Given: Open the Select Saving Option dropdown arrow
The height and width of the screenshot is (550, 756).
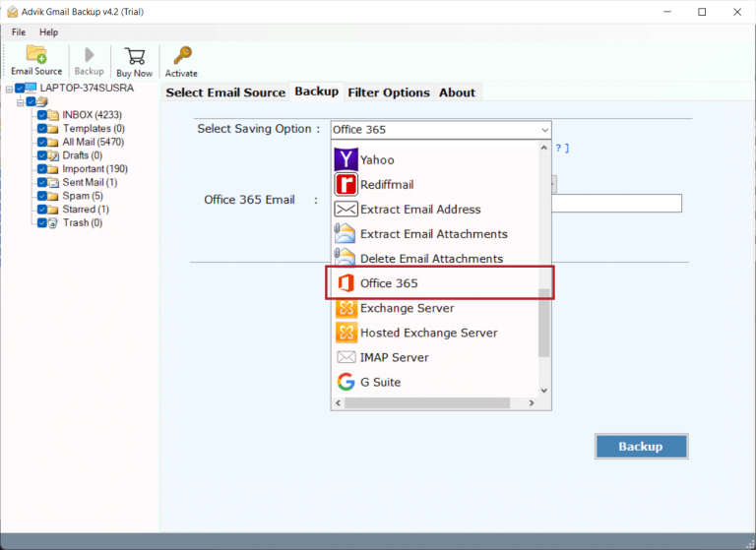Looking at the screenshot, I should (x=544, y=130).
